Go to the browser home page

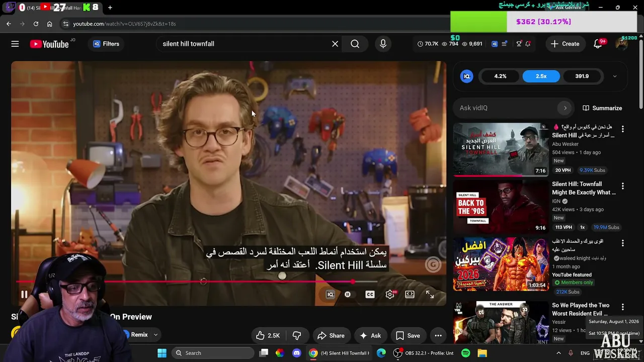point(49,24)
